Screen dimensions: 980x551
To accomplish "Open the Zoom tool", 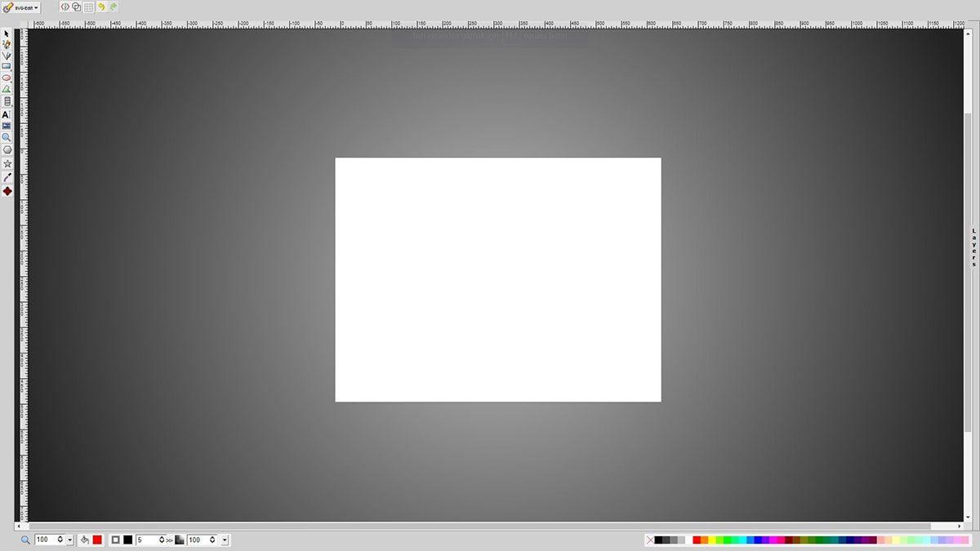I will (6, 137).
